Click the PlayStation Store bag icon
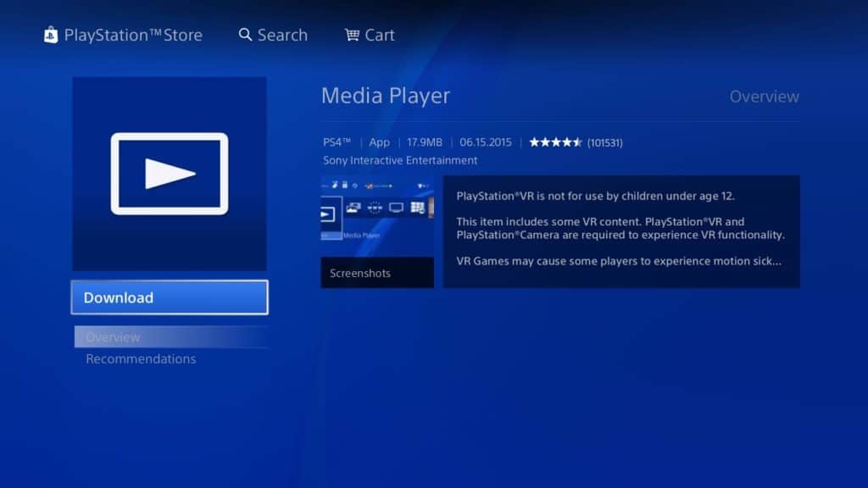The image size is (868, 488). pyautogui.click(x=51, y=35)
